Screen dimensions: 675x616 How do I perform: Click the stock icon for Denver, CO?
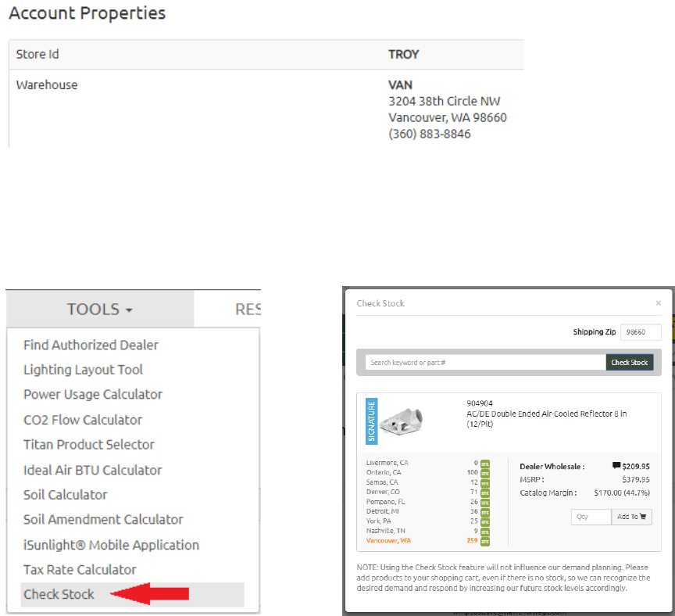pos(485,492)
